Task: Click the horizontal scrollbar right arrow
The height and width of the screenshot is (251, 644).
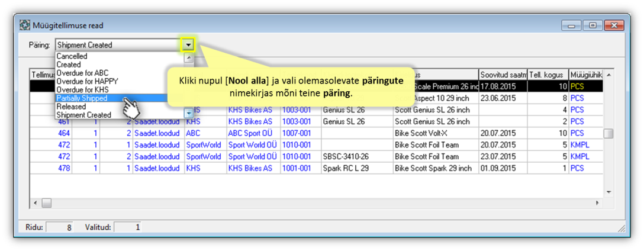Action: tap(597, 203)
